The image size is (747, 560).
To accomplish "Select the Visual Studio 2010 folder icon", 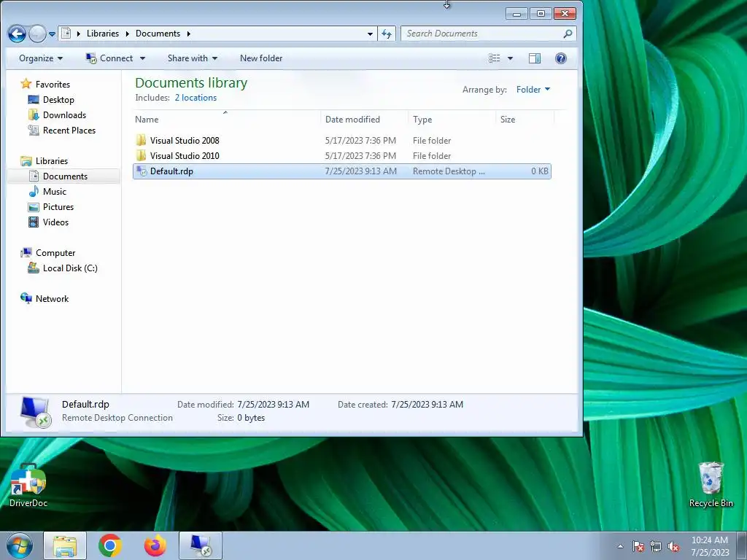I will [x=141, y=155].
